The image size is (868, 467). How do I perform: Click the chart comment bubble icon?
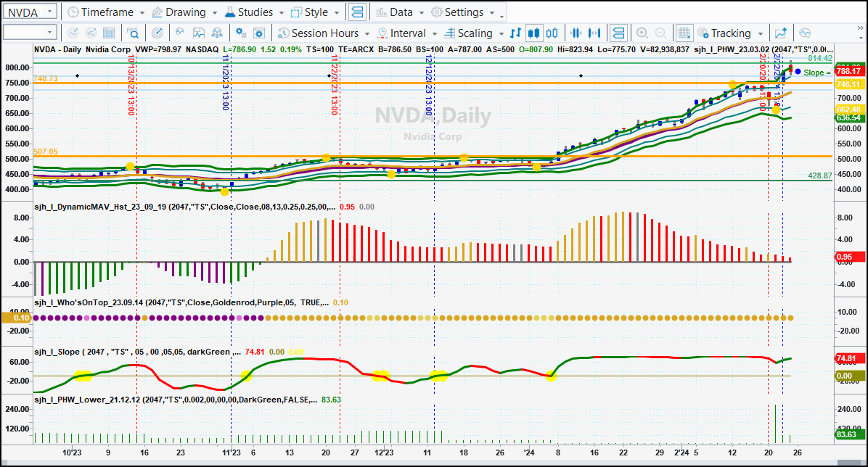pos(805,33)
